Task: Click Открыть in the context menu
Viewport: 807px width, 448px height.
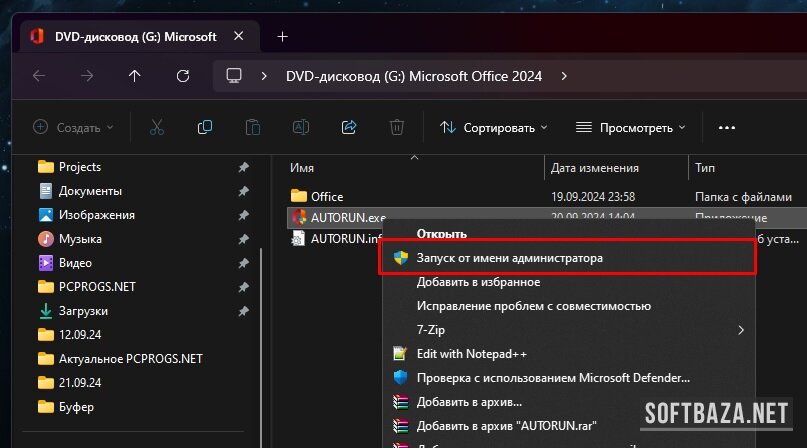Action: point(442,233)
